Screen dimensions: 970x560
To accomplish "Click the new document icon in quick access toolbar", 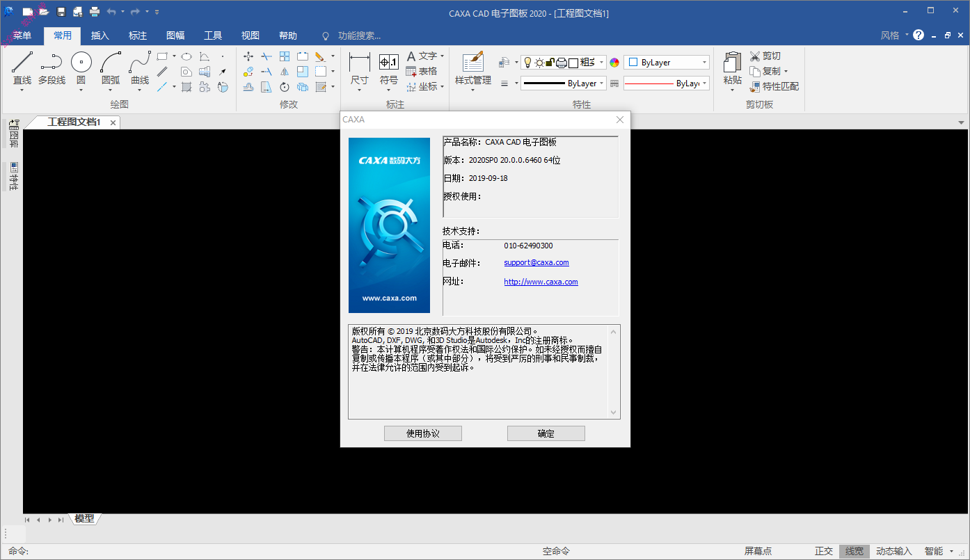I will 27,12.
